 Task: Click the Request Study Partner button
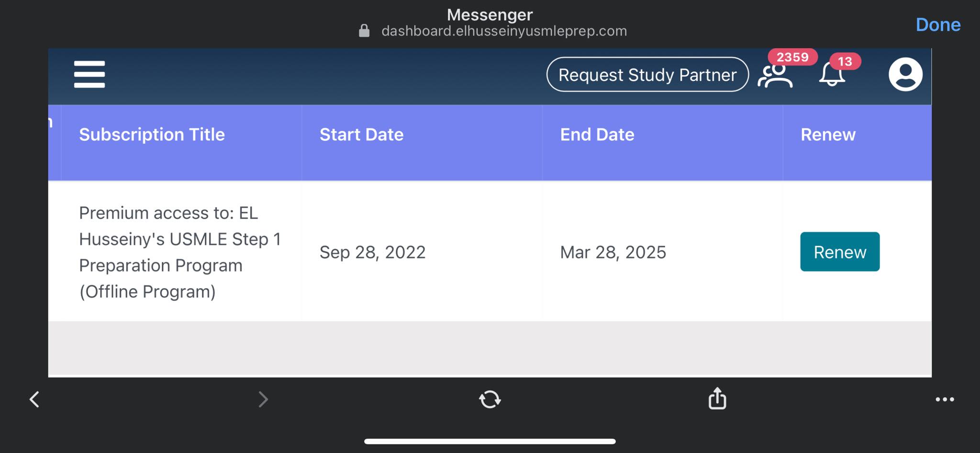647,75
